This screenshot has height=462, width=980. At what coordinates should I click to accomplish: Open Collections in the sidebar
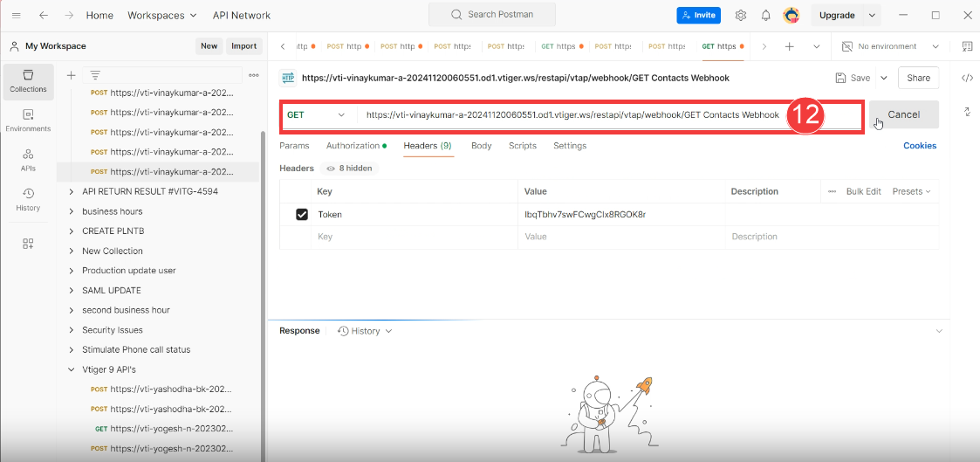(28, 81)
